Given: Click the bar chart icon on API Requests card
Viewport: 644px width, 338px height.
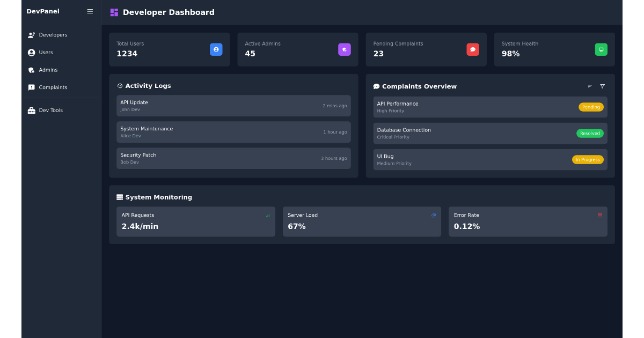Looking at the screenshot, I should pos(267,215).
